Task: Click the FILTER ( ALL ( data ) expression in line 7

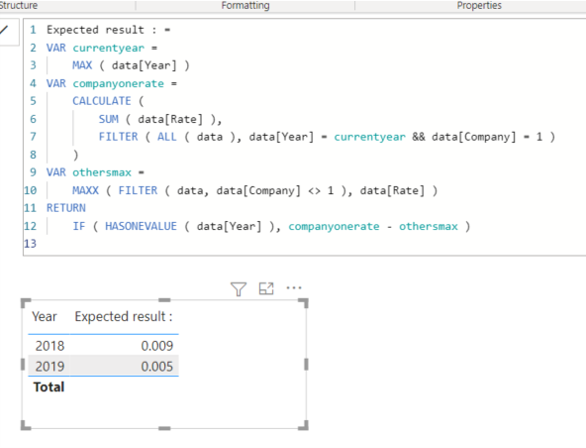Action: click(167, 137)
